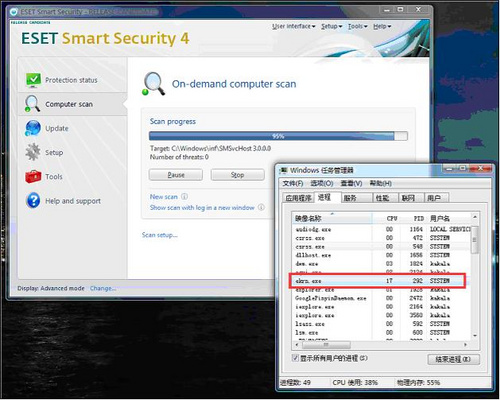Image resolution: width=500 pixels, height=400 pixels.
Task: Sort processes by 用户名 column header
Action: coord(449,218)
